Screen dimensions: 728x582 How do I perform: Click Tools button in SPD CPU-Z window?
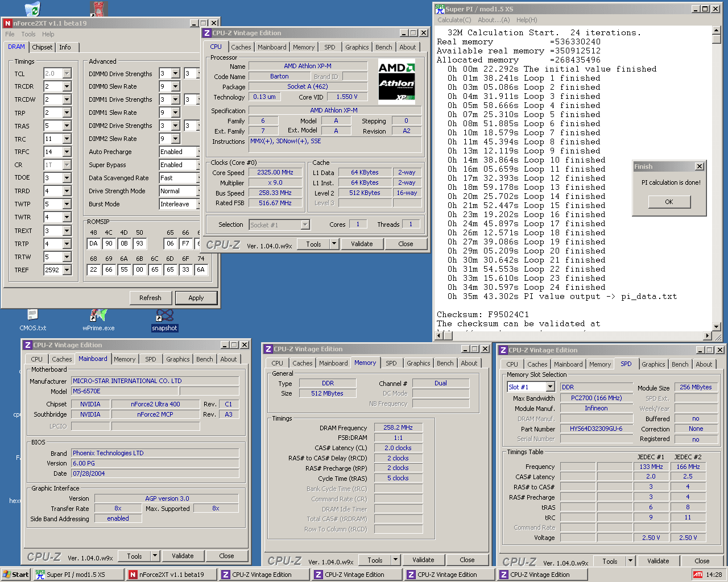click(610, 561)
